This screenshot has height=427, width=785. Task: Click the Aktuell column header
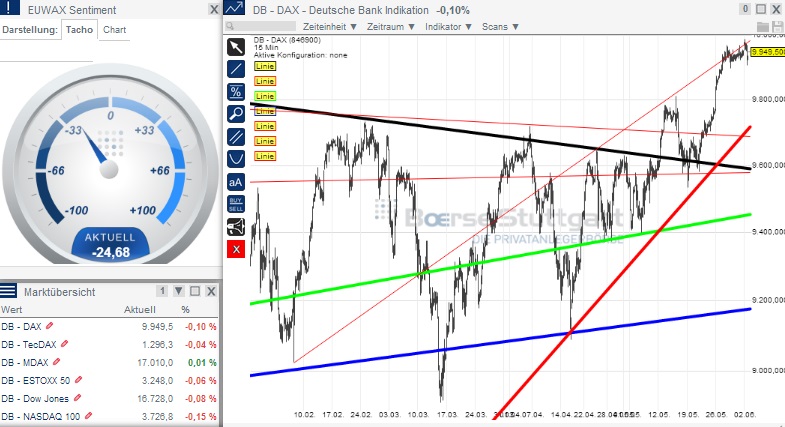(x=140, y=309)
